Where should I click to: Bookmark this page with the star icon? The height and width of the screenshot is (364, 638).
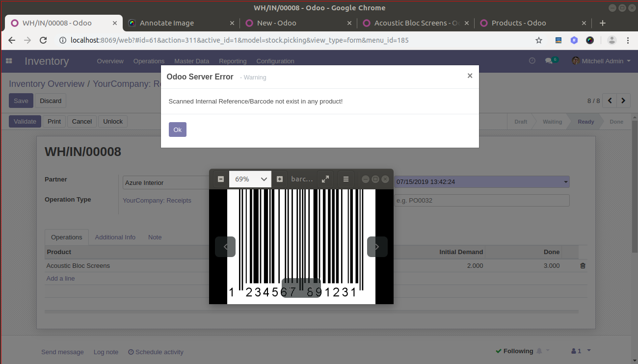tap(539, 40)
